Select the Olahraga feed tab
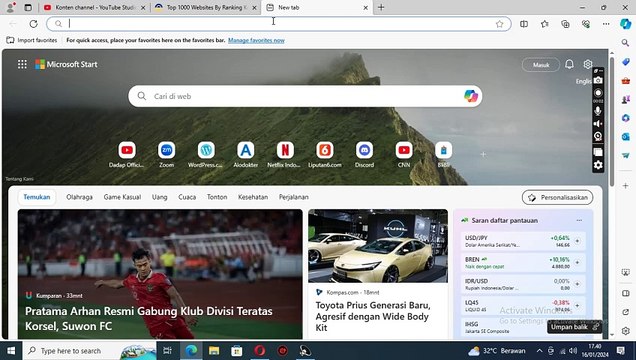The image size is (636, 360). click(80, 197)
